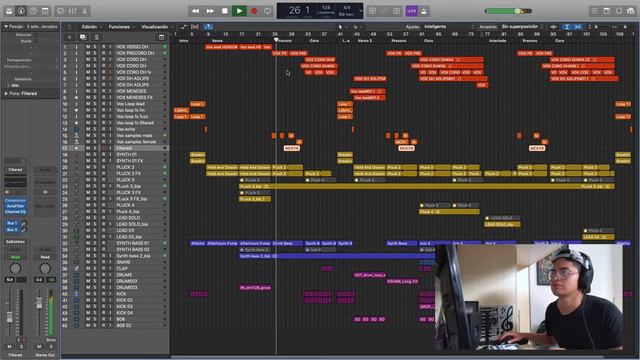Open the Ajuste snap dropdown (Inteligente)
This screenshot has width=640, height=360.
coord(449,27)
